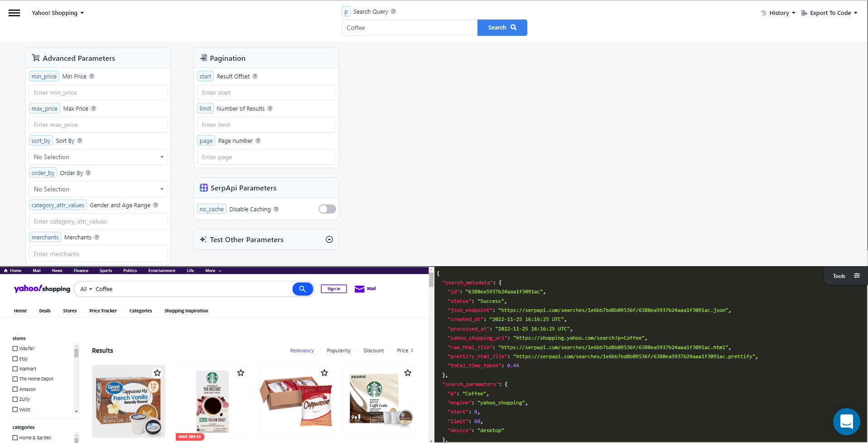The image size is (868, 443).
Task: Favorite the Cappuccino box product
Action: 324,373
